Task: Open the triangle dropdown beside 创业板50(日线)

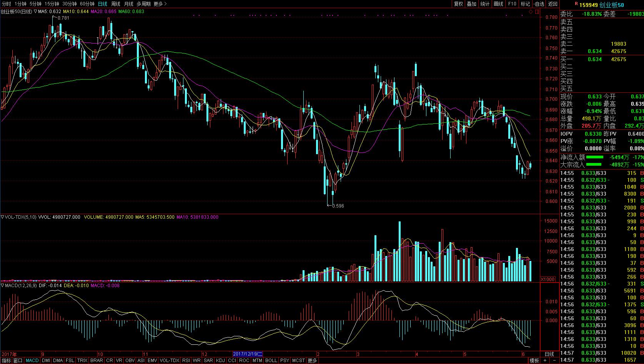Action: pyautogui.click(x=35, y=12)
